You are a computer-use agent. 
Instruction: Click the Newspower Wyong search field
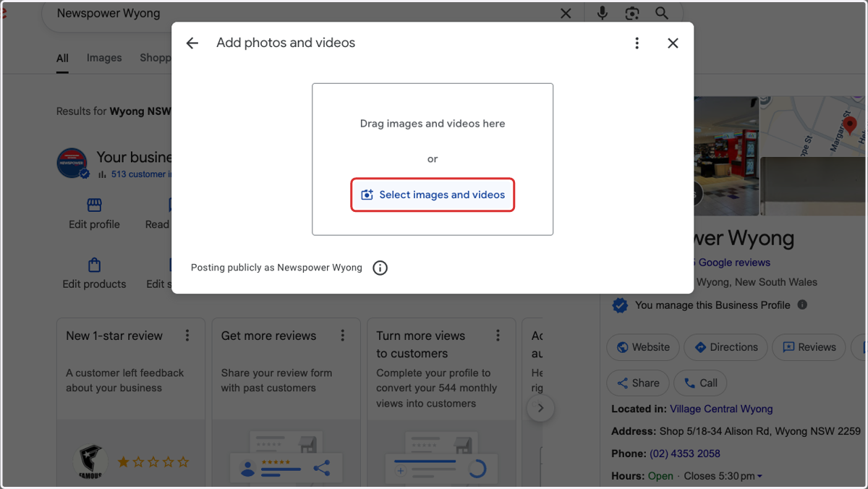coord(304,13)
